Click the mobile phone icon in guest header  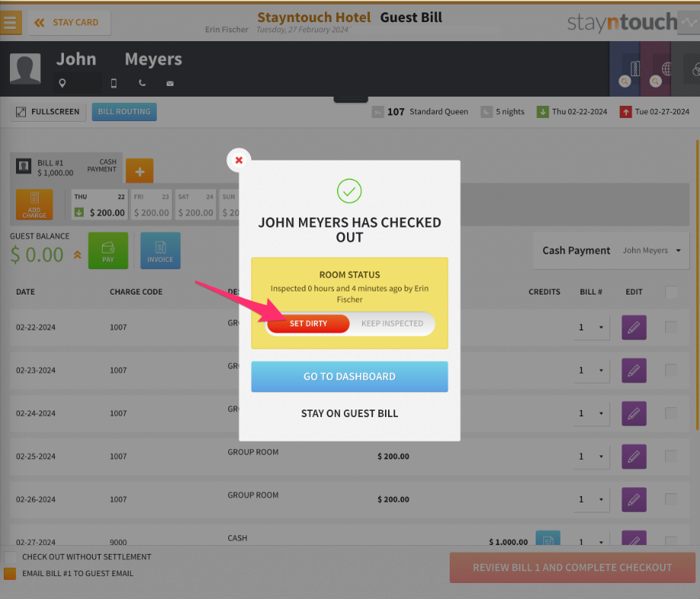pos(114,83)
